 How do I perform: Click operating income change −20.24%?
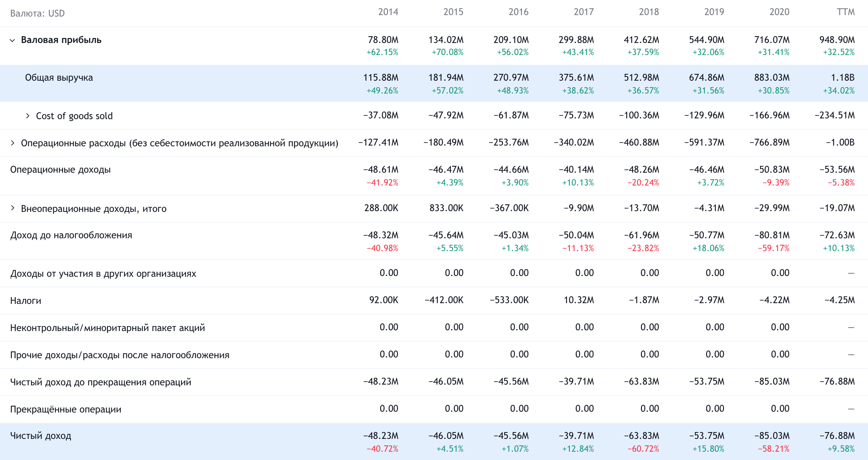[643, 183]
